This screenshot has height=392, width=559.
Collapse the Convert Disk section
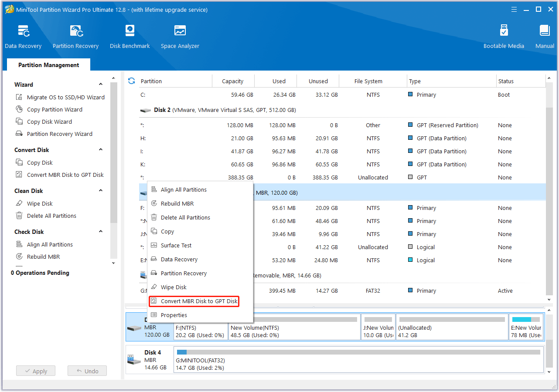101,150
